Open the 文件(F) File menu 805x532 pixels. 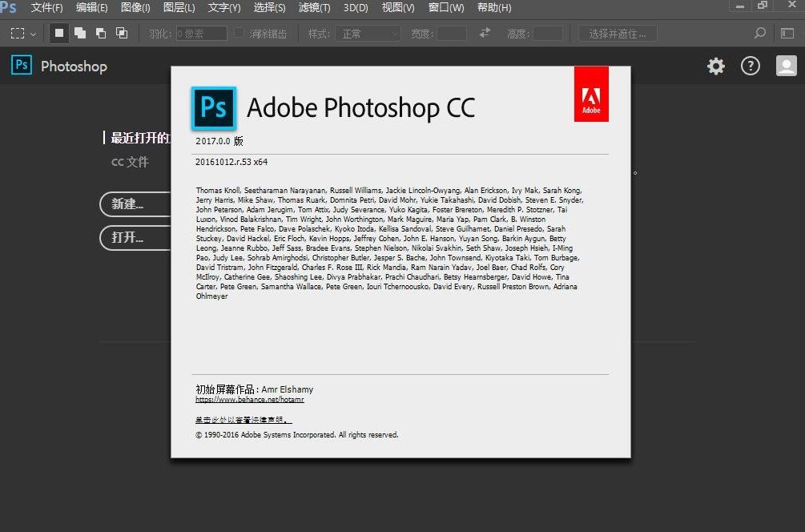46,8
